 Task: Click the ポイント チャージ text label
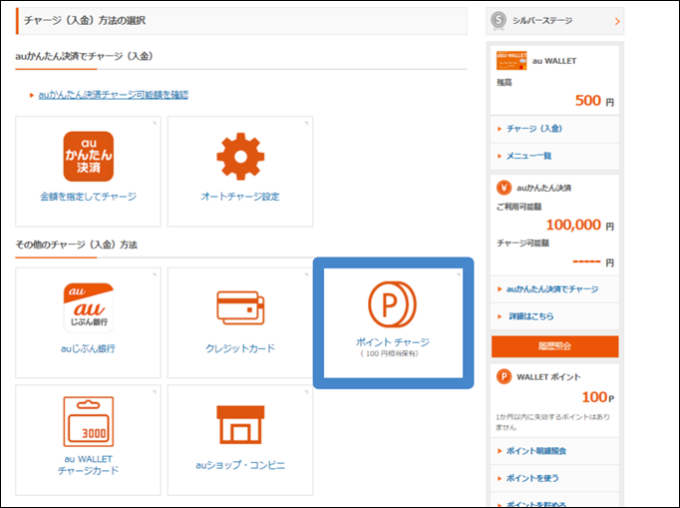392,342
